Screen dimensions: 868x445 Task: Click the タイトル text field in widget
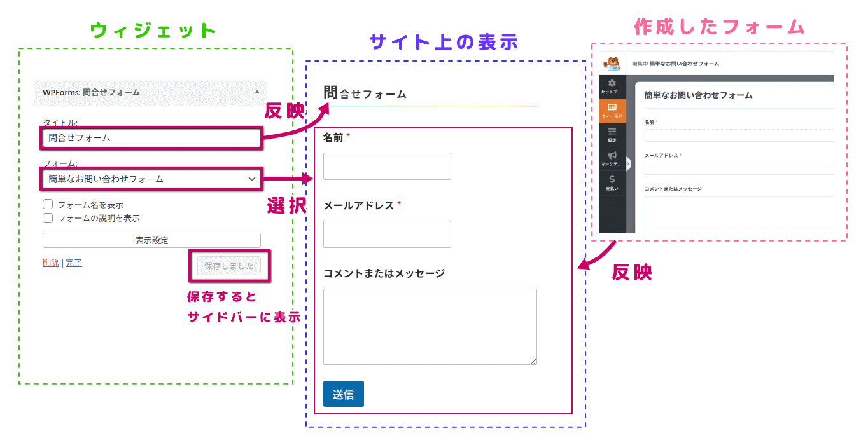pyautogui.click(x=151, y=137)
